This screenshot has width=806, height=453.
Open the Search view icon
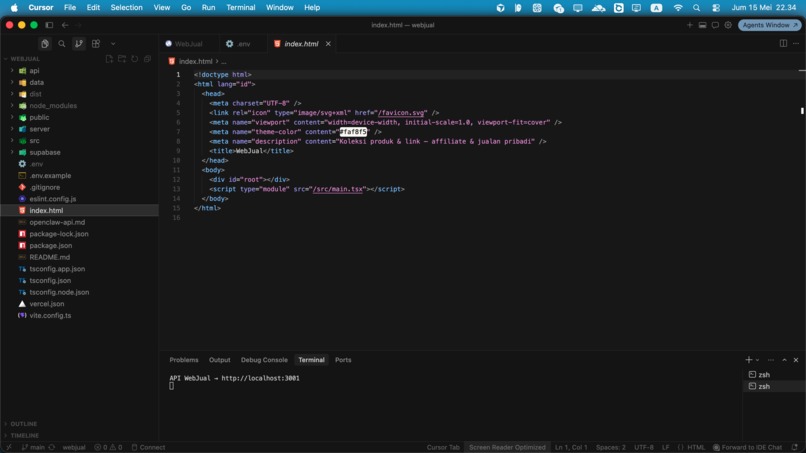pyautogui.click(x=62, y=44)
